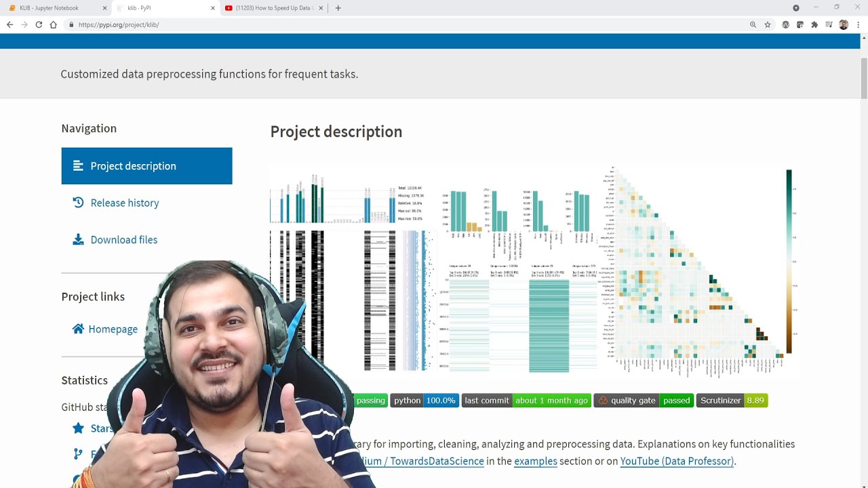Open the tab search dropdown arrow
This screenshot has height=488, width=868.
tap(796, 8)
